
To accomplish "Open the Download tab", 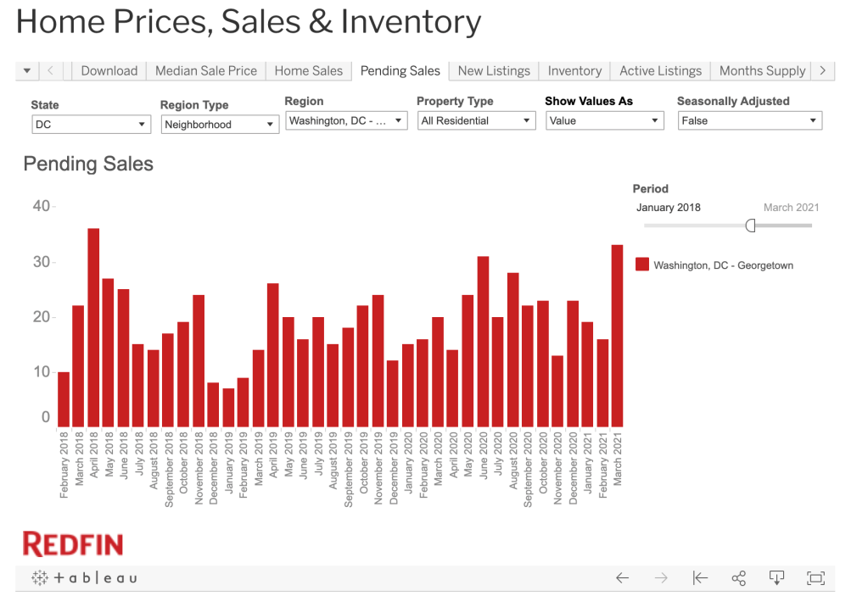I will tap(109, 71).
